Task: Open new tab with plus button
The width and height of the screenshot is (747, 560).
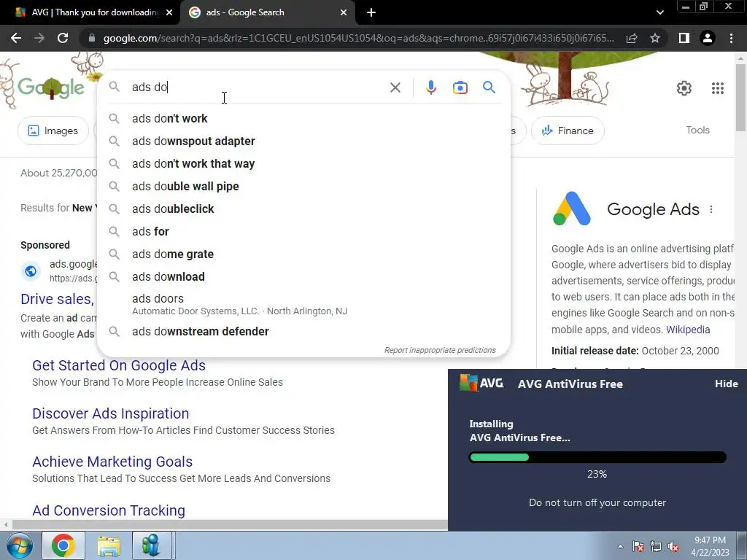Action: pyautogui.click(x=371, y=12)
